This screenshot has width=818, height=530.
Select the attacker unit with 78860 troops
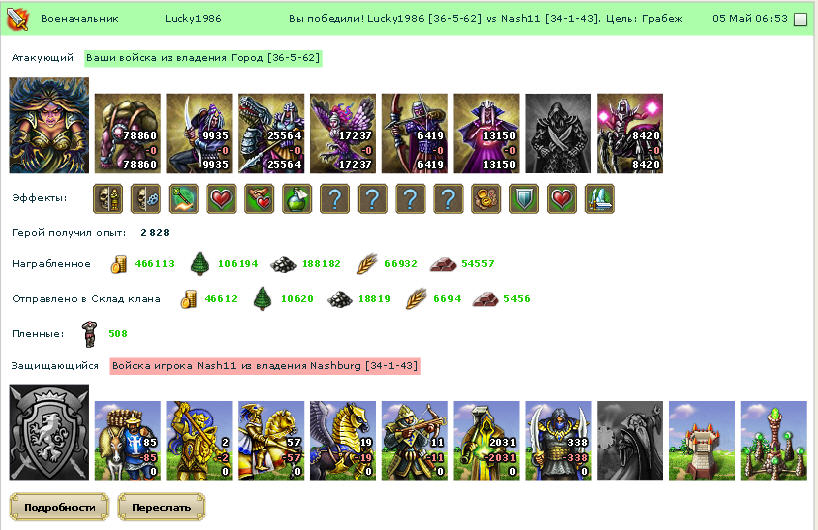click(128, 134)
